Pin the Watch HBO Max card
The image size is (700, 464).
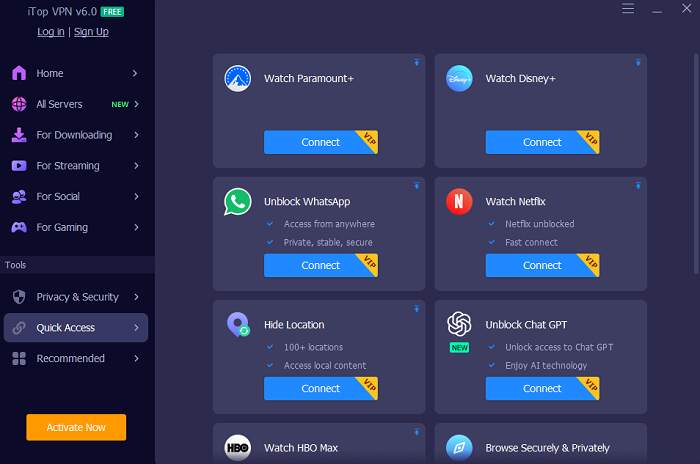click(x=417, y=432)
